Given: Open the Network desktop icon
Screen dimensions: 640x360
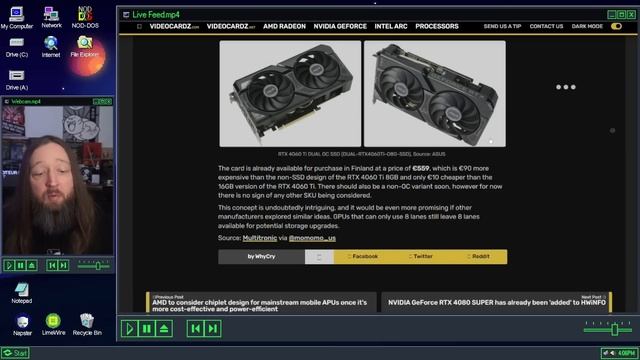Looking at the screenshot, I should coord(51,17).
